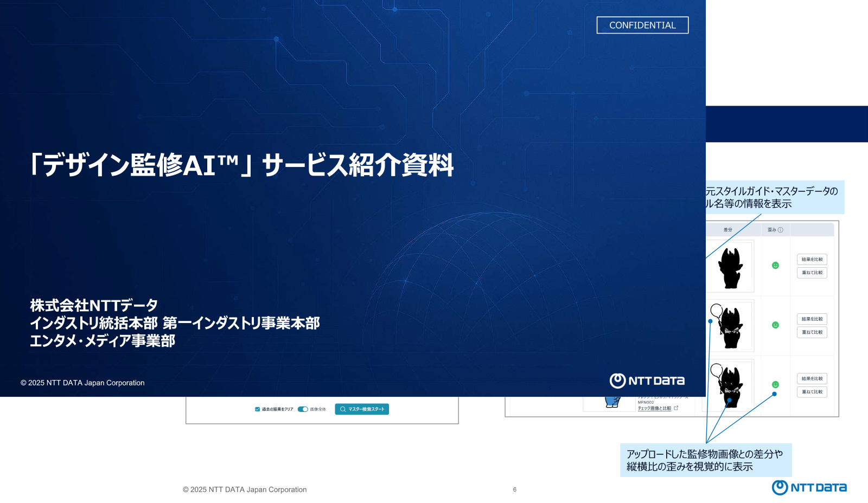Toggle the 画像全体 switch
868x503 pixels.
click(x=303, y=409)
